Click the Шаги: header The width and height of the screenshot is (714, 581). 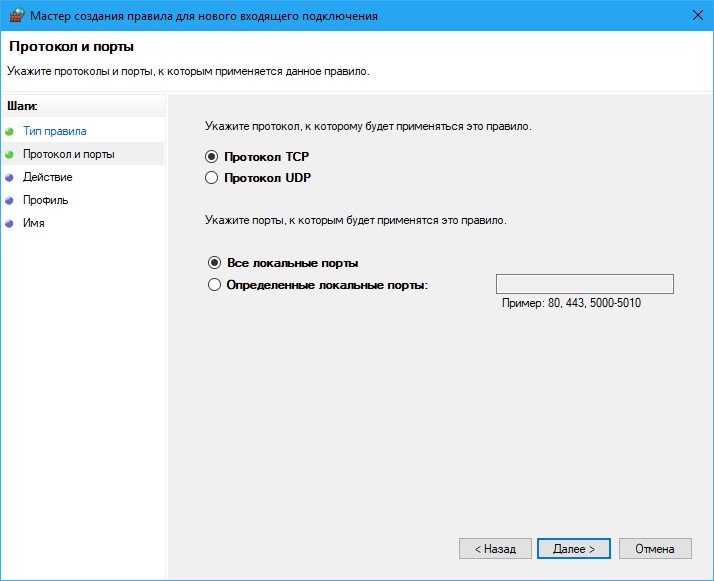point(22,106)
